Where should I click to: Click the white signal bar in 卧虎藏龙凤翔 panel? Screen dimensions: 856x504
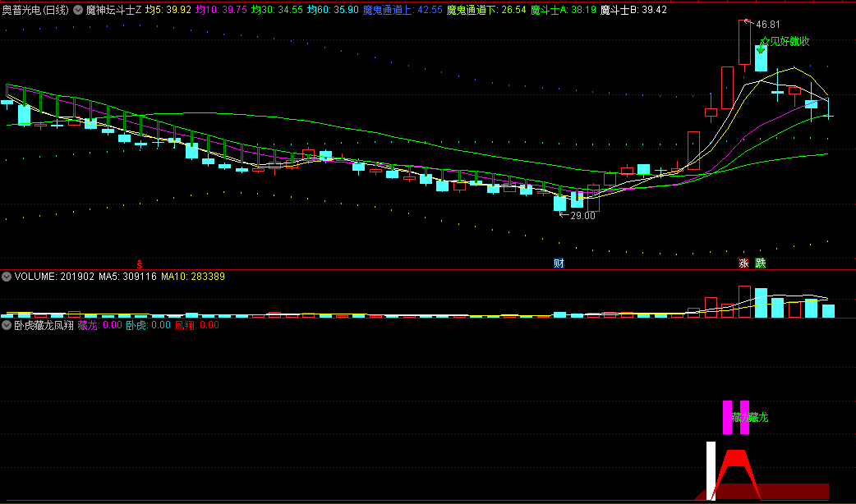711,470
